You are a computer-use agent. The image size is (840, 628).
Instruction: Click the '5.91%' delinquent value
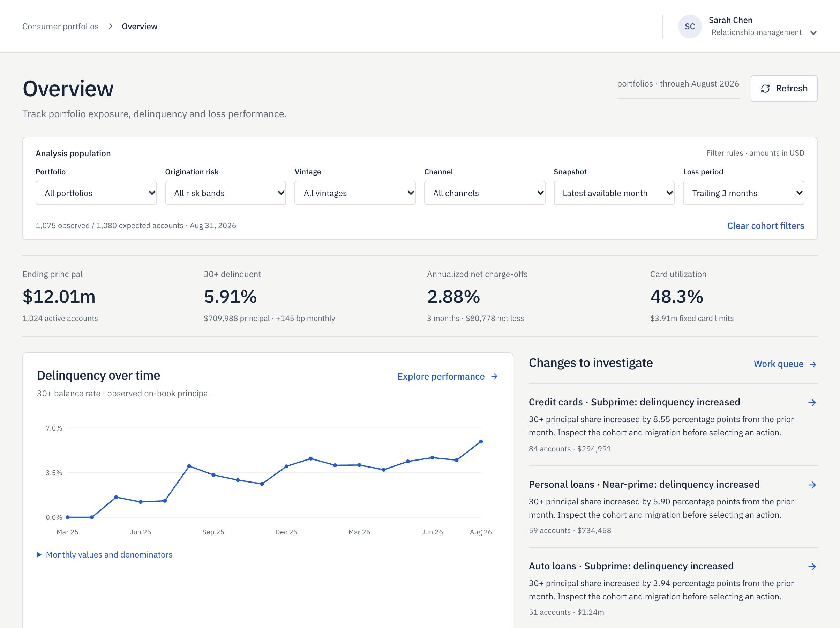(x=230, y=296)
